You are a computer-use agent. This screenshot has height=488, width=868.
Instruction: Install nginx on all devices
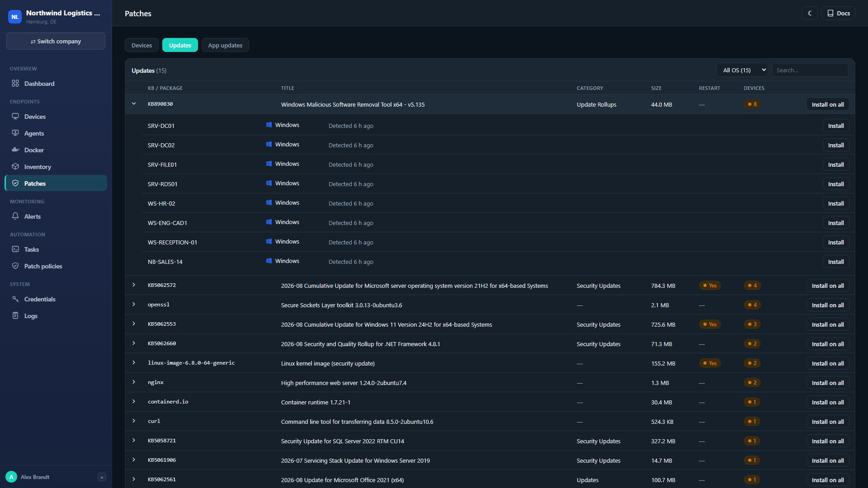pos(828,383)
